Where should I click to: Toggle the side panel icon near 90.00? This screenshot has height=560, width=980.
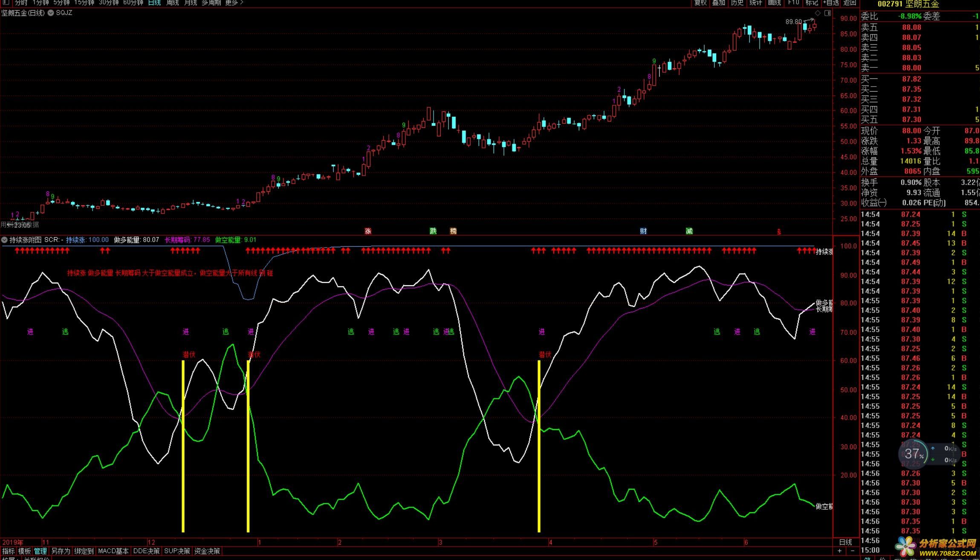pos(827,13)
